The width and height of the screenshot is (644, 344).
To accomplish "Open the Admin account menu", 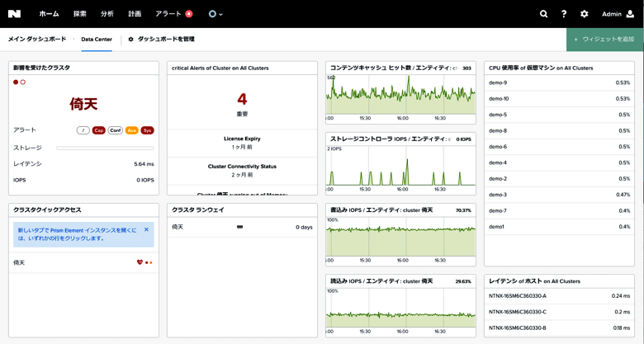I will (x=612, y=14).
